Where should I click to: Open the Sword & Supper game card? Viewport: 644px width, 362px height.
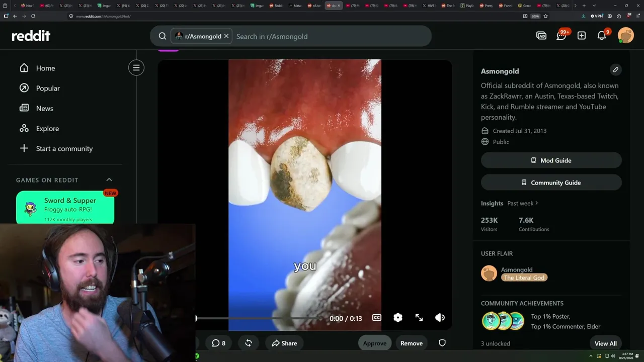(65, 207)
